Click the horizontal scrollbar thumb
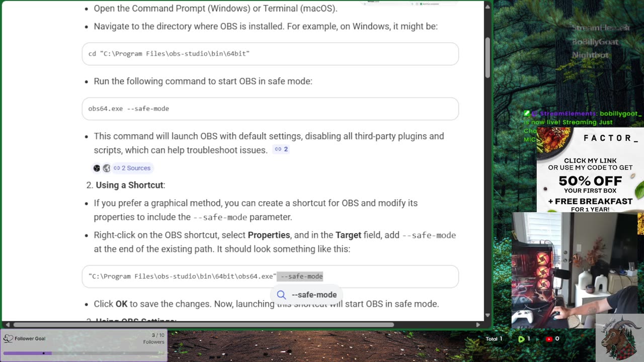This screenshot has width=644, height=362. click(x=203, y=325)
